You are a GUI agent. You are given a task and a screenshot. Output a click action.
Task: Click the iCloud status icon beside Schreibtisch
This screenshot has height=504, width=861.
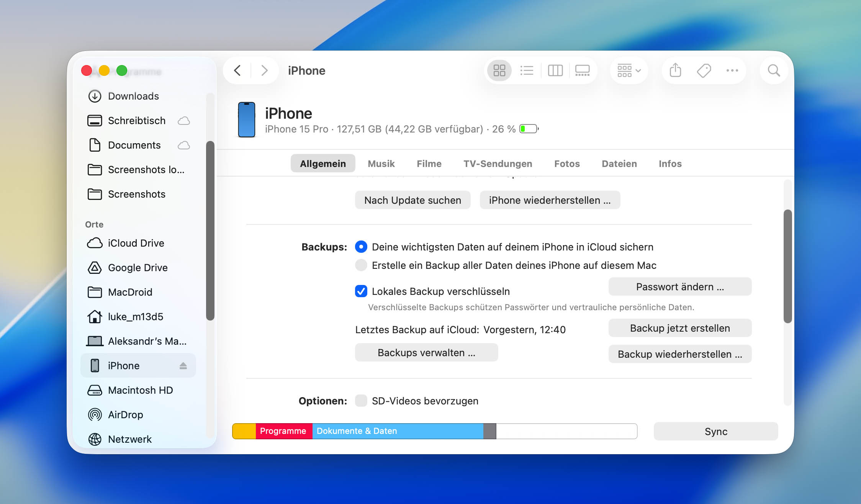tap(184, 121)
